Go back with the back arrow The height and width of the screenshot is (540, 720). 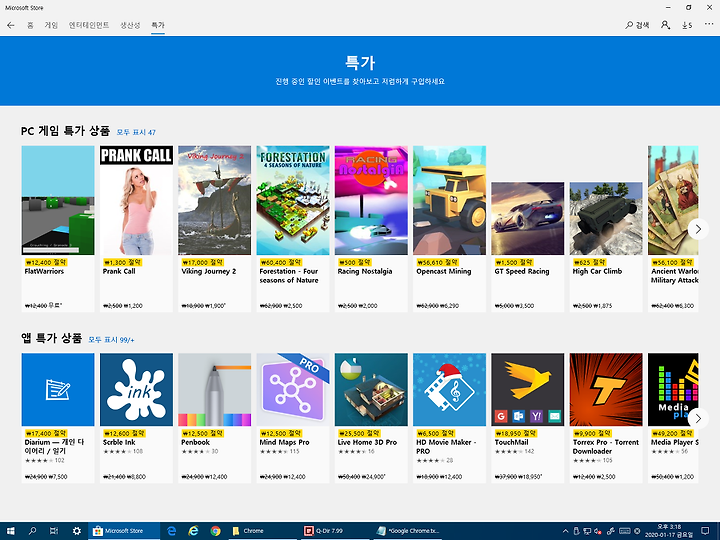coord(11,25)
